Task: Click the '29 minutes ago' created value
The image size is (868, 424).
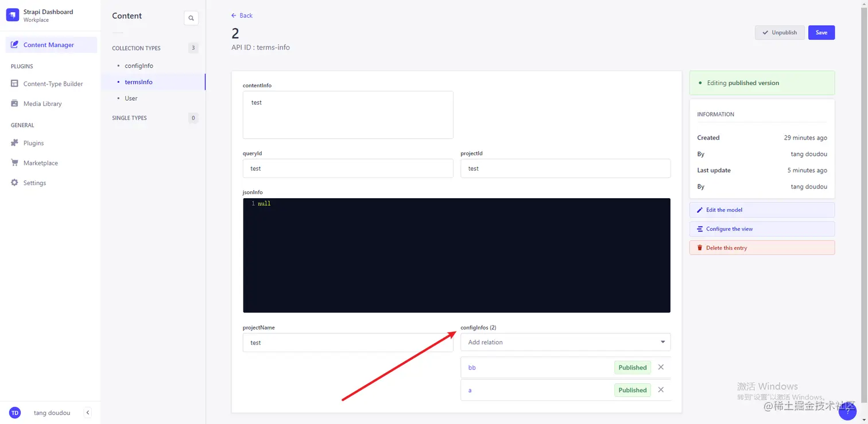Action: click(805, 138)
